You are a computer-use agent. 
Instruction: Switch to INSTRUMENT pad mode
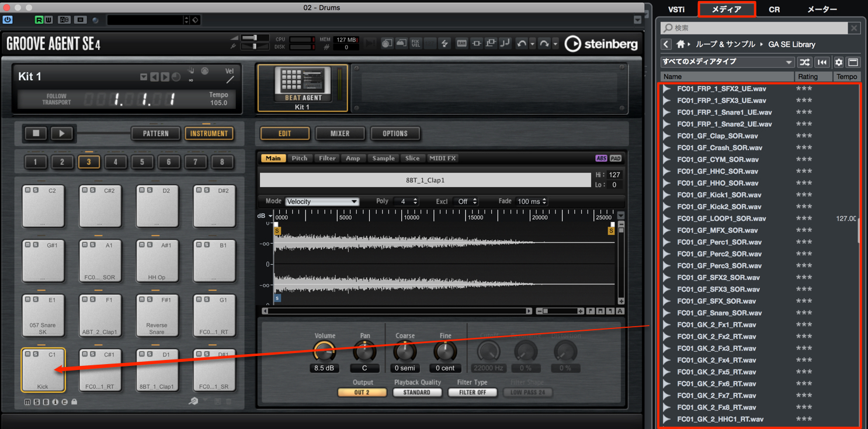[x=209, y=133]
